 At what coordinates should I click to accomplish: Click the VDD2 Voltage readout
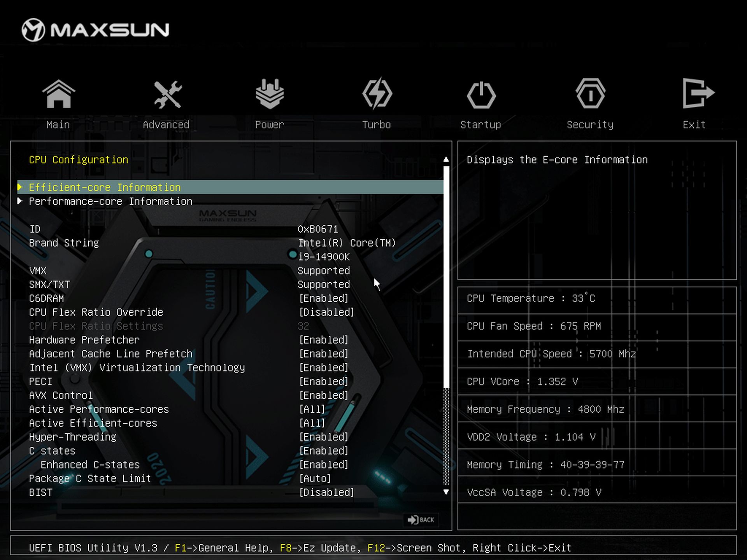tap(531, 437)
